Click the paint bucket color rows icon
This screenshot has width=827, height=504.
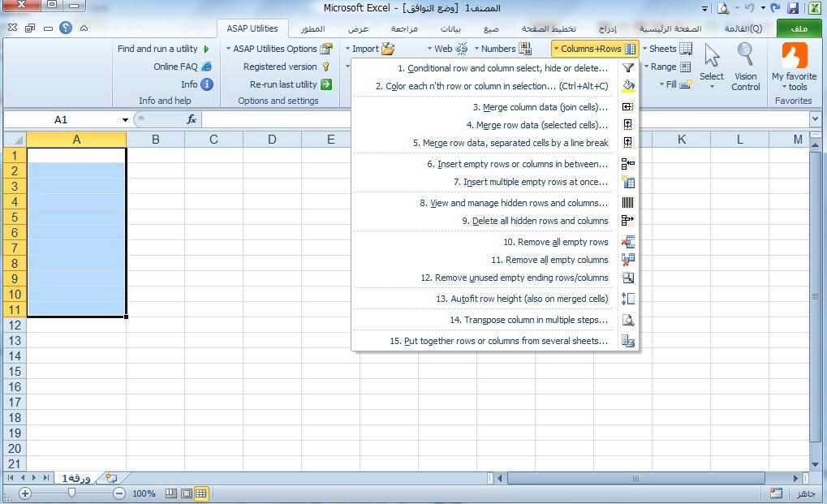coord(627,86)
